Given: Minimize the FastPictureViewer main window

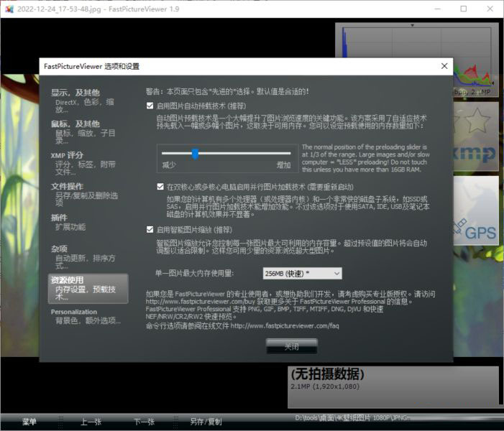Looking at the screenshot, I should pyautogui.click(x=437, y=9).
